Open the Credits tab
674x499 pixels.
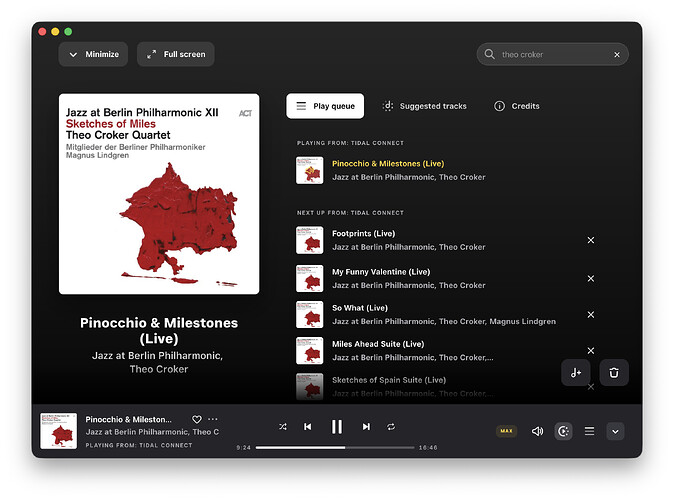[x=517, y=106]
